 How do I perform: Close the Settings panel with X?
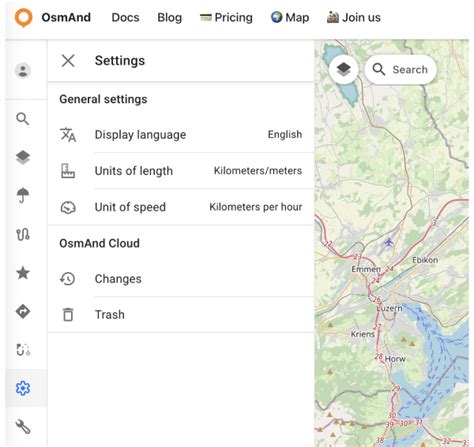pos(68,61)
